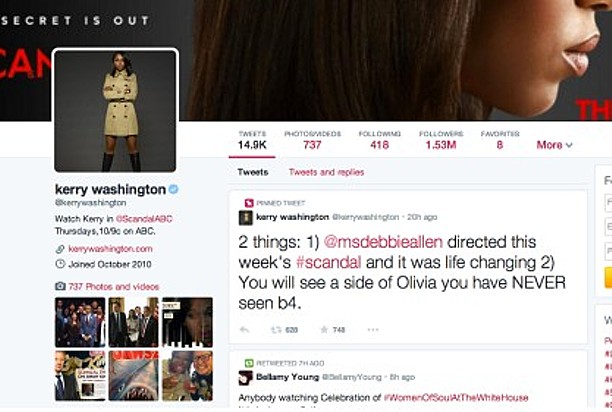The width and height of the screenshot is (612, 412).
Task: Favorite the pinned tweet with star icon
Action: coord(324,330)
